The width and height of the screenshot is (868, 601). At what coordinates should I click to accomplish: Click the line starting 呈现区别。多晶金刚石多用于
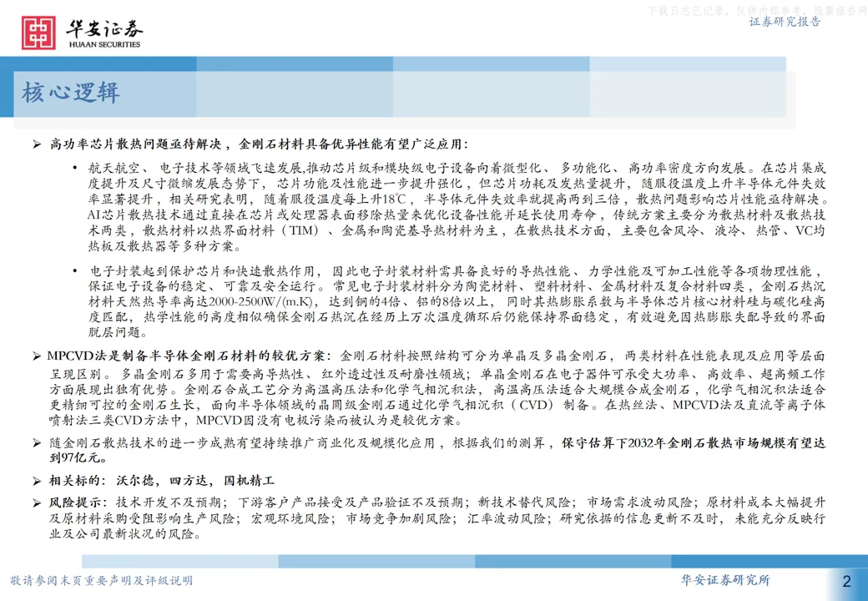click(x=437, y=374)
